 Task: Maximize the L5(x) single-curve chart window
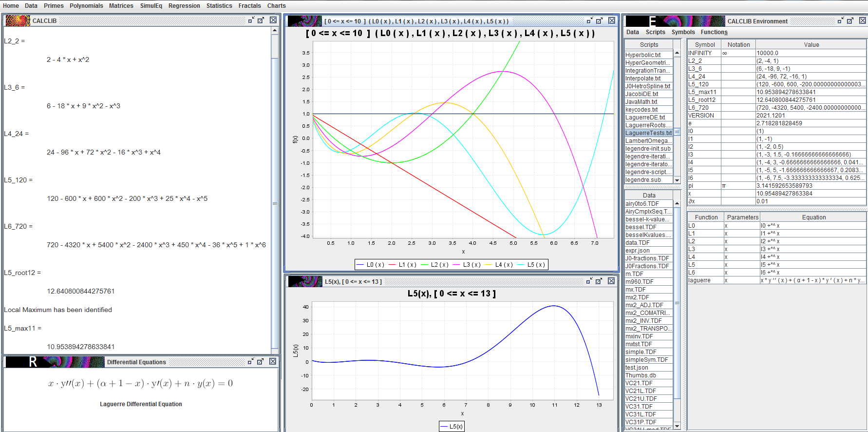pos(599,281)
